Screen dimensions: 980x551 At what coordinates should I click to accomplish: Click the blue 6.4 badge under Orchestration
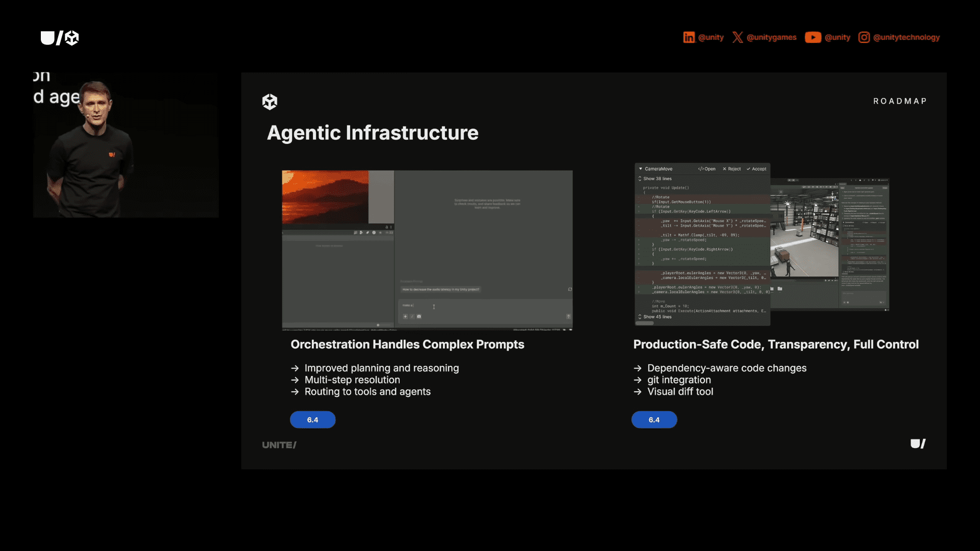click(x=312, y=419)
